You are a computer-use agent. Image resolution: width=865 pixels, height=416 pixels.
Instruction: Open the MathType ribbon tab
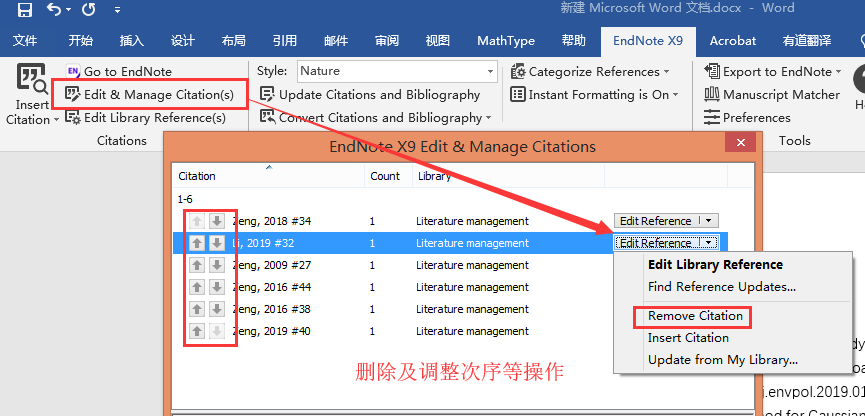point(506,41)
